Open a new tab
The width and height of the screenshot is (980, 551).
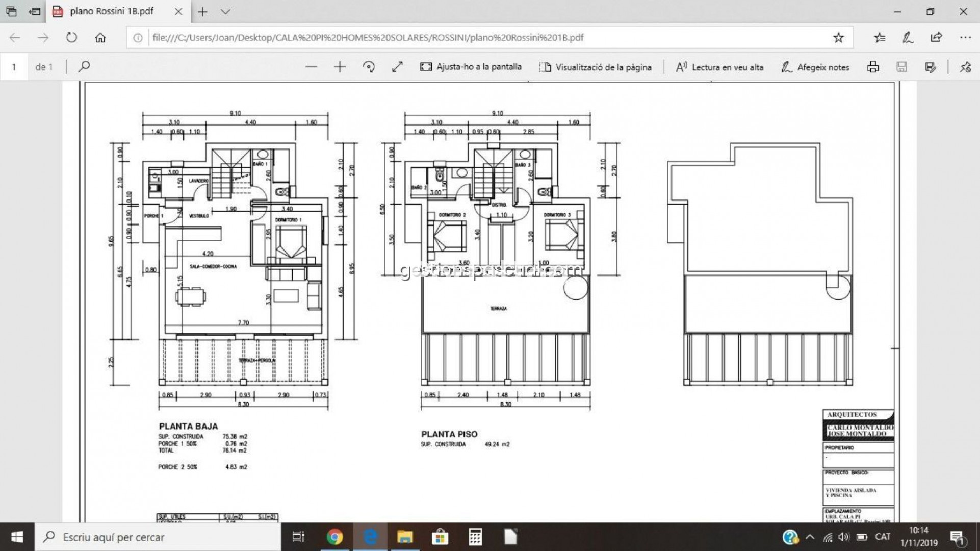click(202, 11)
